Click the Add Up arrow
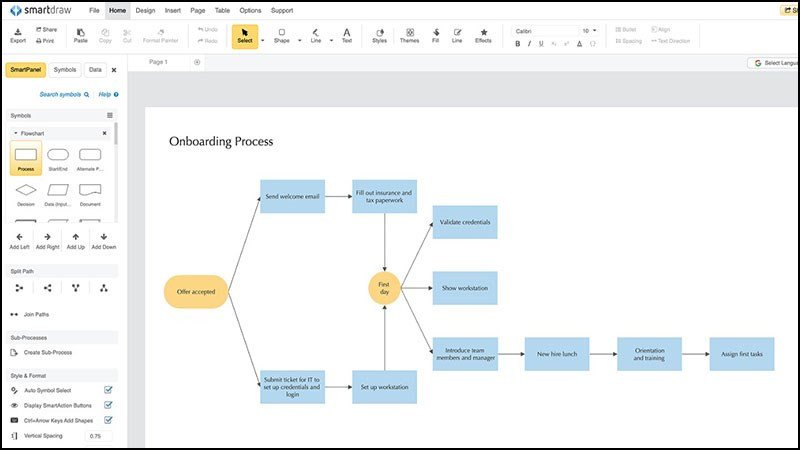This screenshot has height=450, width=800. pos(76,241)
